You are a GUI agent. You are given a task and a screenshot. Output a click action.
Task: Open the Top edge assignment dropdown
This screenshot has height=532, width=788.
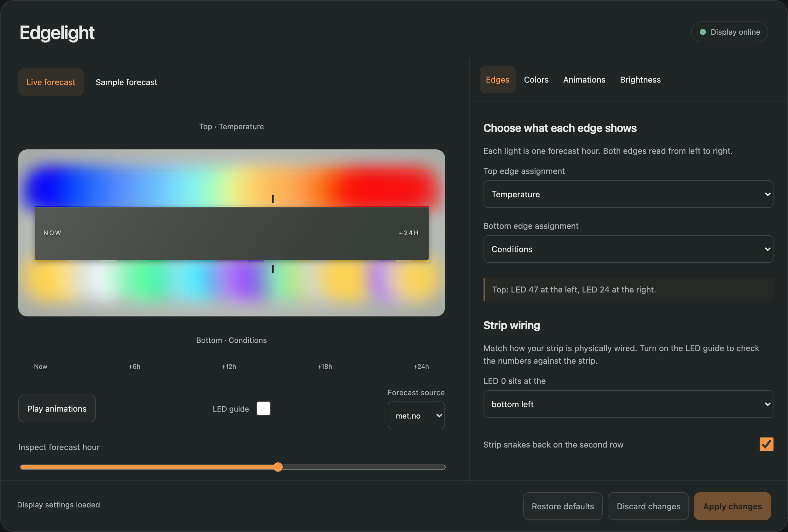tap(628, 194)
